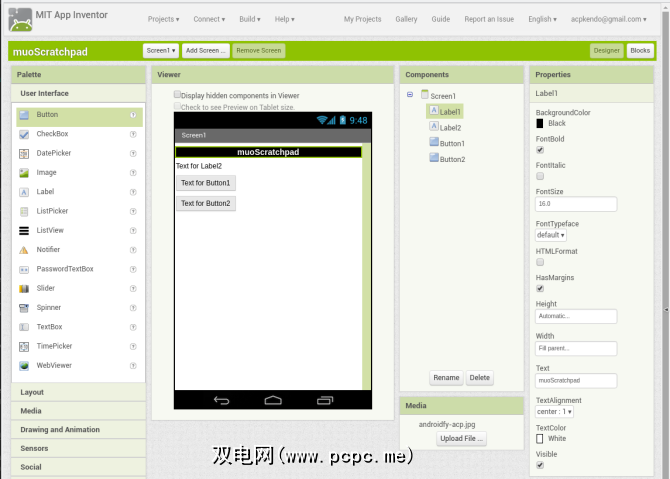Enable Display hidden components in Viewer

point(178,95)
